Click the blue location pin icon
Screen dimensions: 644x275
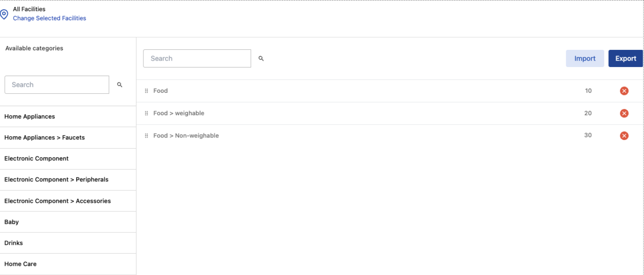click(x=5, y=14)
